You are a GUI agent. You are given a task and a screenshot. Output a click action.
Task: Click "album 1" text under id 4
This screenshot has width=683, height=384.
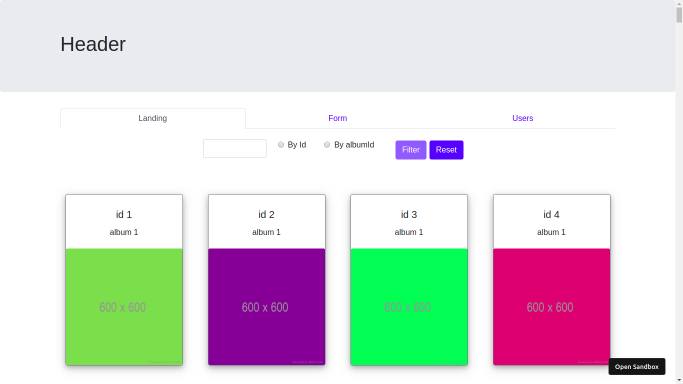click(551, 232)
